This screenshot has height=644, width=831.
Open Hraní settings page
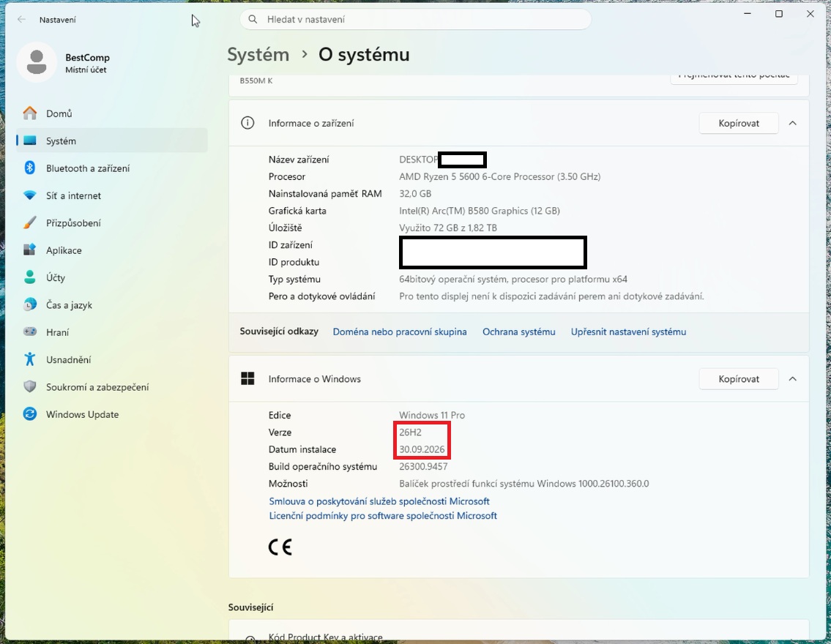[x=112, y=332]
